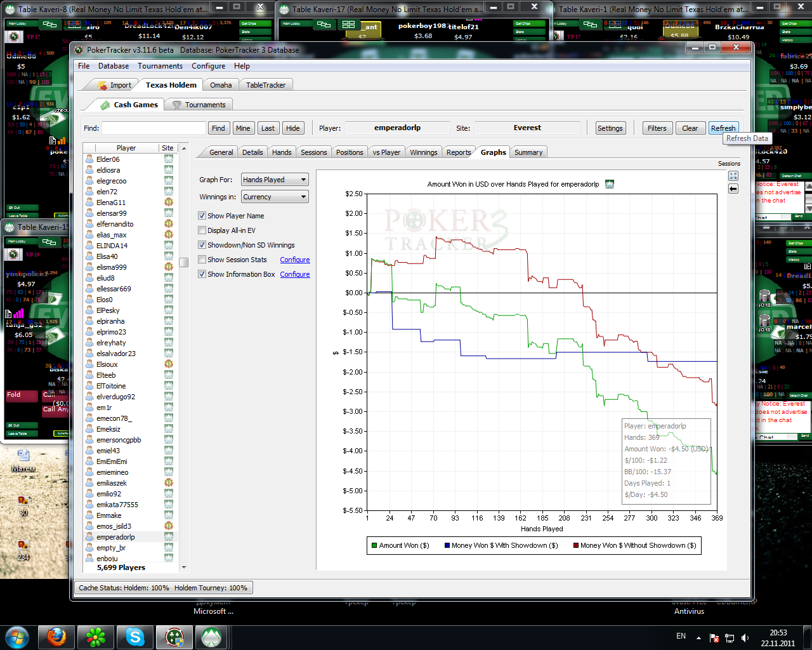The width and height of the screenshot is (812, 650).
Task: Click the site icon in ElenaG11's row
Action: [x=169, y=202]
